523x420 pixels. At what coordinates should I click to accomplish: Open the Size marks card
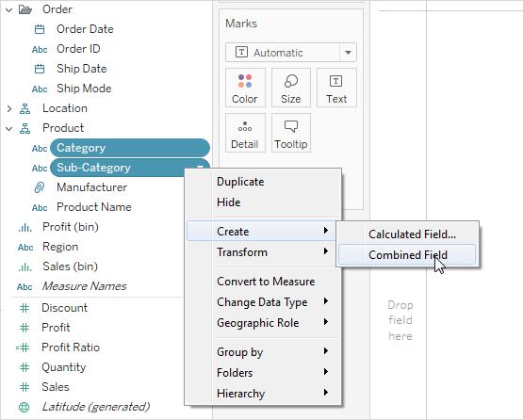point(291,88)
